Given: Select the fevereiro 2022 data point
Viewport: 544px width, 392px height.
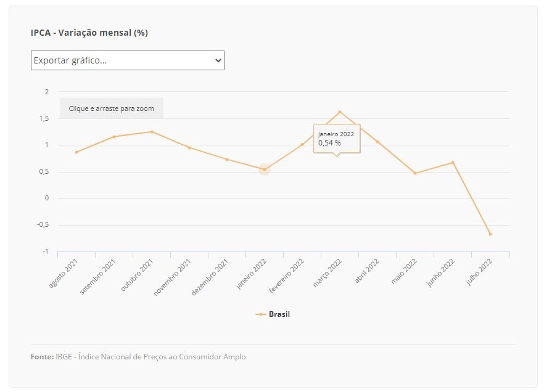Looking at the screenshot, I should point(302,144).
